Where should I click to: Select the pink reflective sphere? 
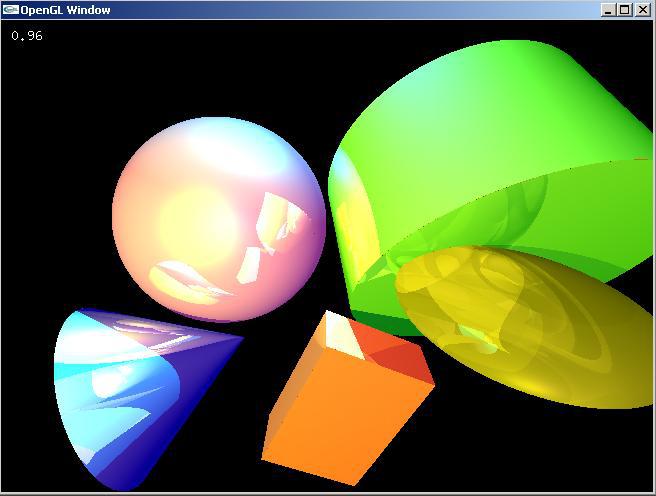[x=219, y=220]
